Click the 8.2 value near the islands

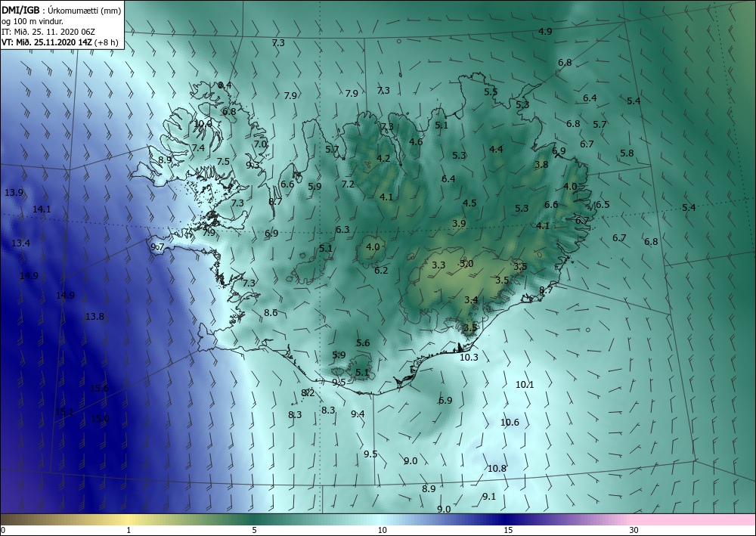pos(308,393)
